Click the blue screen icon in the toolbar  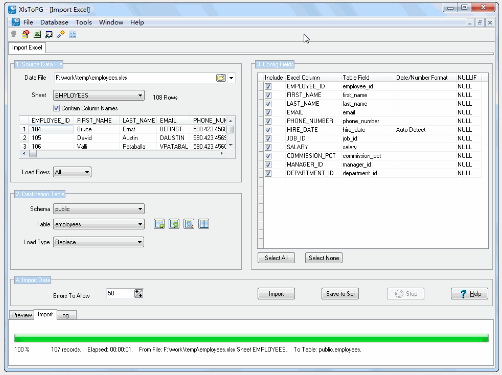point(49,34)
